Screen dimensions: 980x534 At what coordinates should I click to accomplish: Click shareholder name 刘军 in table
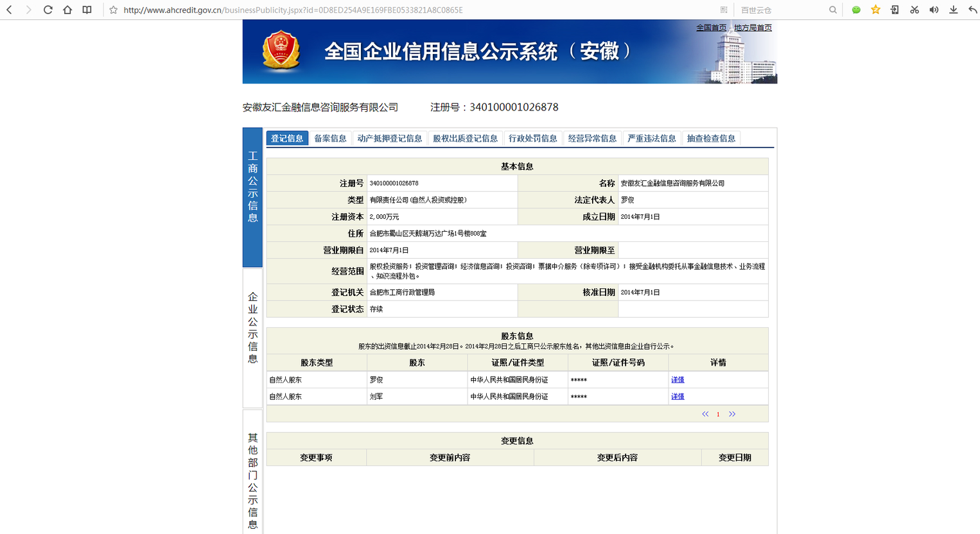376,397
